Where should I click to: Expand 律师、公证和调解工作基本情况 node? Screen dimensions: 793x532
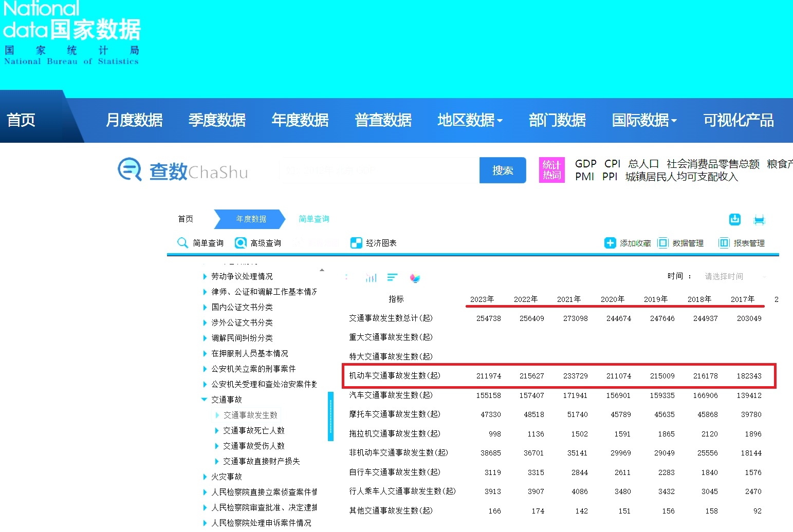tap(206, 292)
